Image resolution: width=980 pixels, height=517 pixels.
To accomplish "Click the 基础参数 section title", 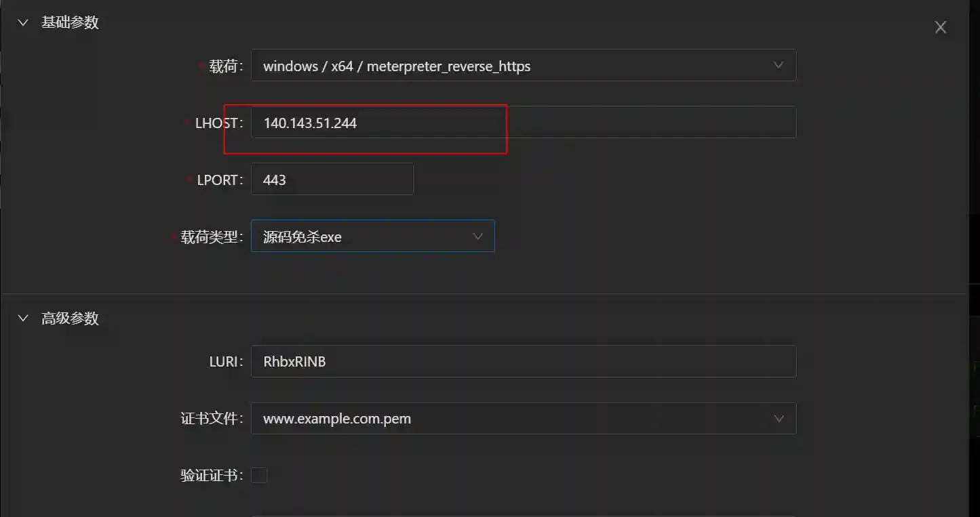I will coord(70,22).
